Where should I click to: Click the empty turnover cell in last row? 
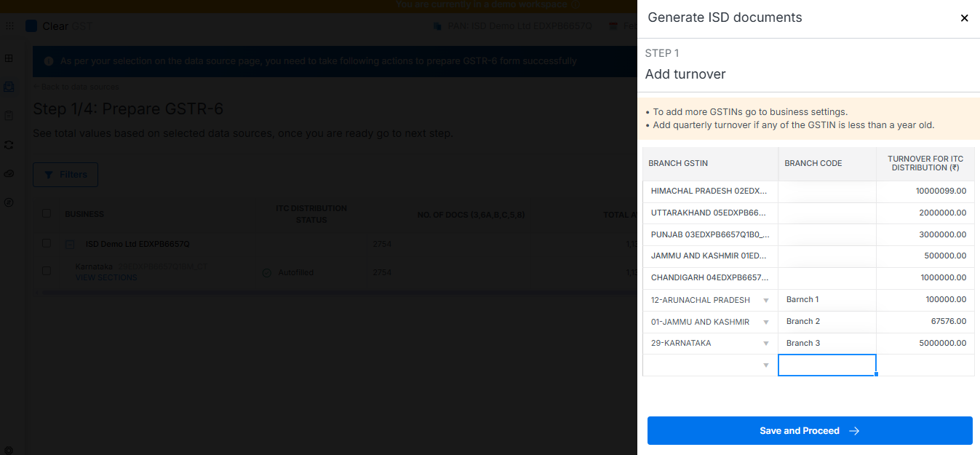tap(925, 365)
